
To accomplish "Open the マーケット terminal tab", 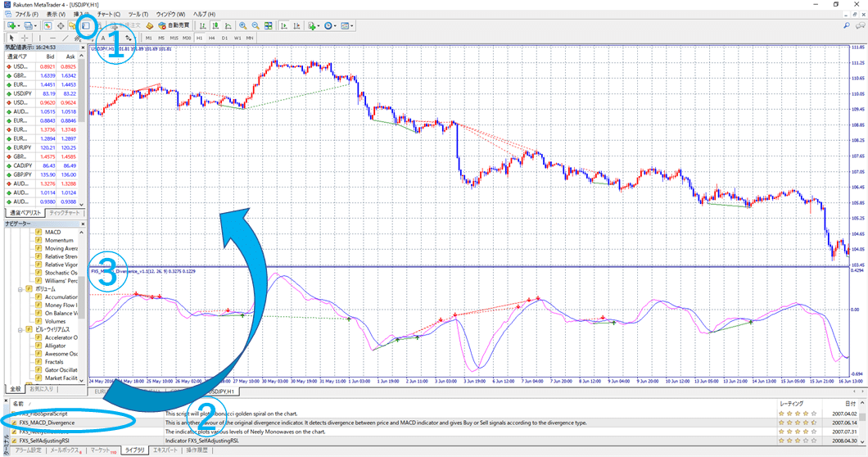I will coord(103,450).
